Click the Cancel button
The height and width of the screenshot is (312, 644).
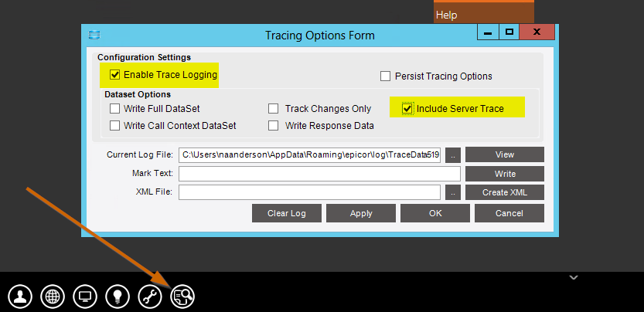(x=509, y=213)
